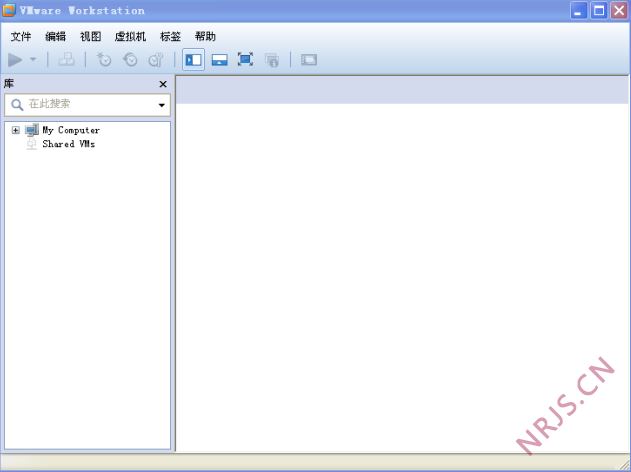631x472 pixels.
Task: Click the Send Ctrl+Alt+Del toolbar icon
Action: (66, 60)
